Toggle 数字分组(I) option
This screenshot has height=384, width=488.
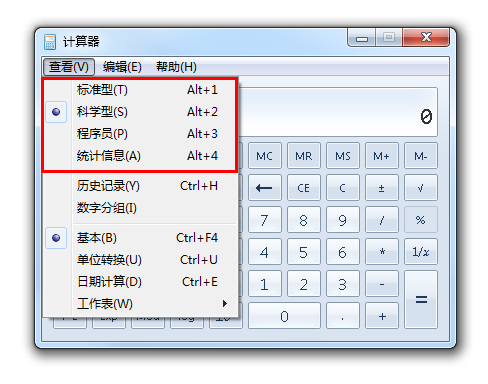(141, 208)
